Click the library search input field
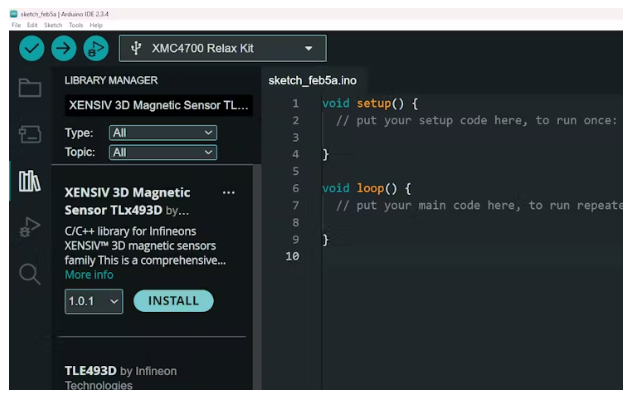The width and height of the screenshot is (627, 397). (x=158, y=105)
